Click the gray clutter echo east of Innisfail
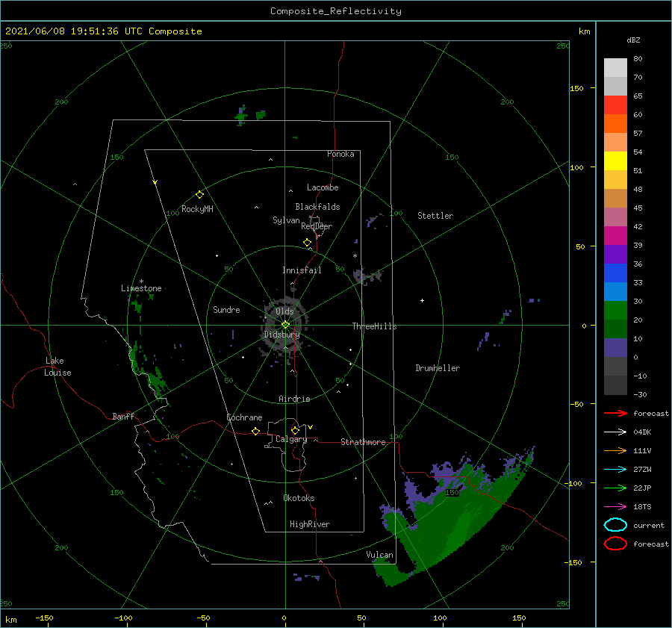This screenshot has width=672, height=628. tap(367, 276)
